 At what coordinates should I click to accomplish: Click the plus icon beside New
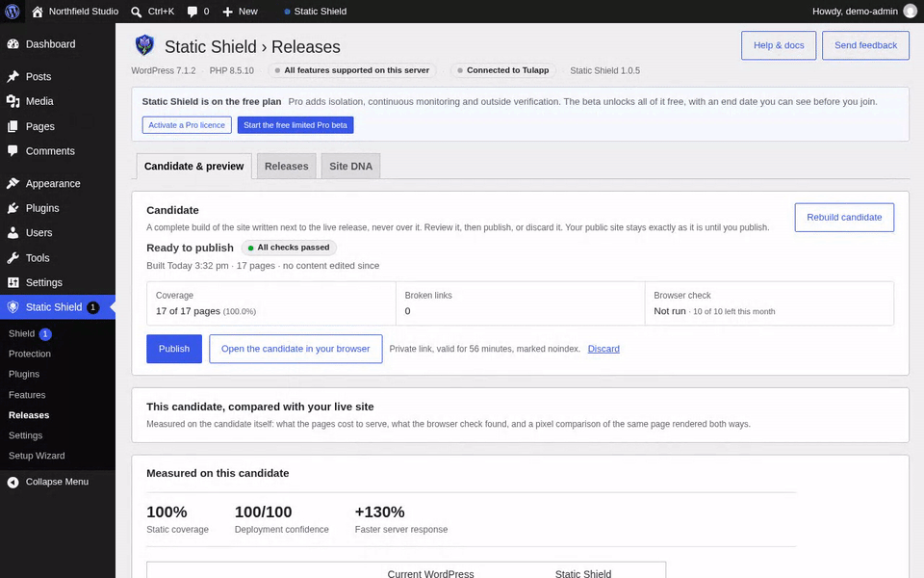click(x=228, y=12)
